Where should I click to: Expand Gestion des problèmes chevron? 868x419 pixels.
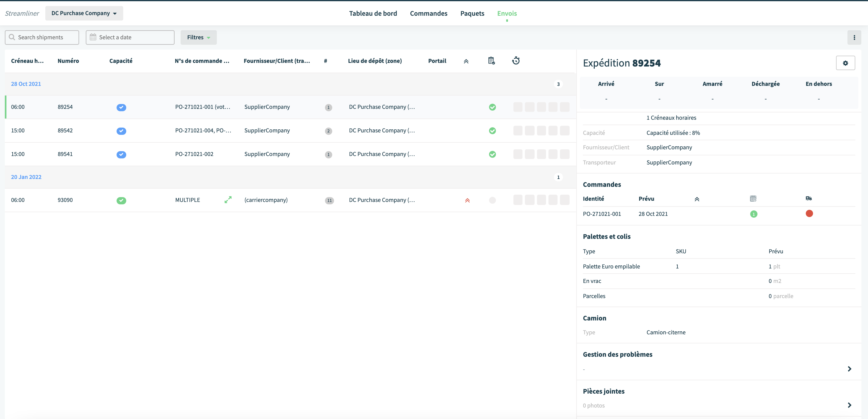[x=850, y=369]
